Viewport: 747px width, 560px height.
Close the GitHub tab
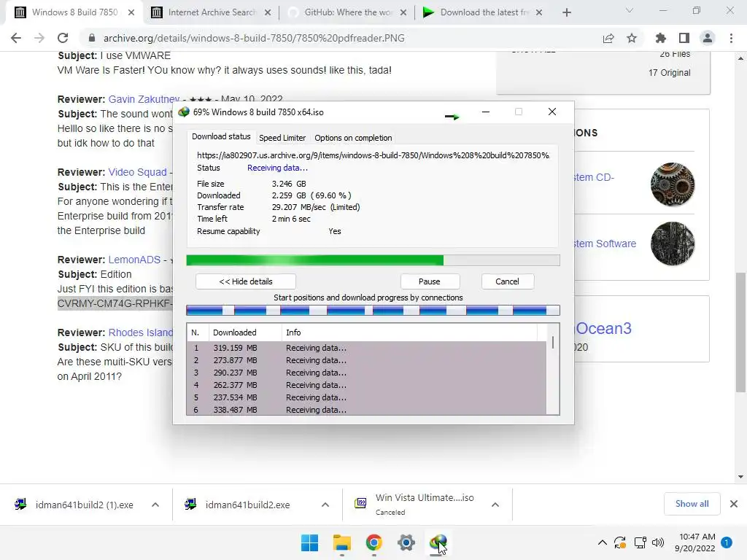(x=403, y=12)
